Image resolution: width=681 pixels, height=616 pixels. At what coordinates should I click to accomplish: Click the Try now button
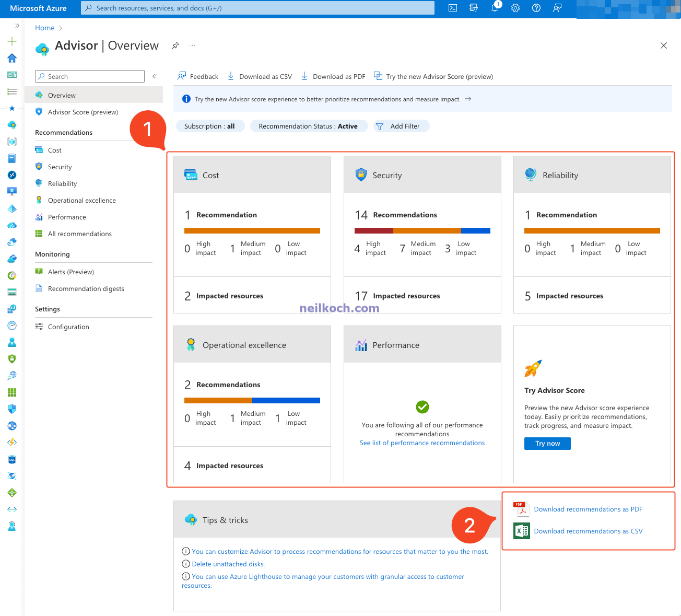[x=547, y=444]
